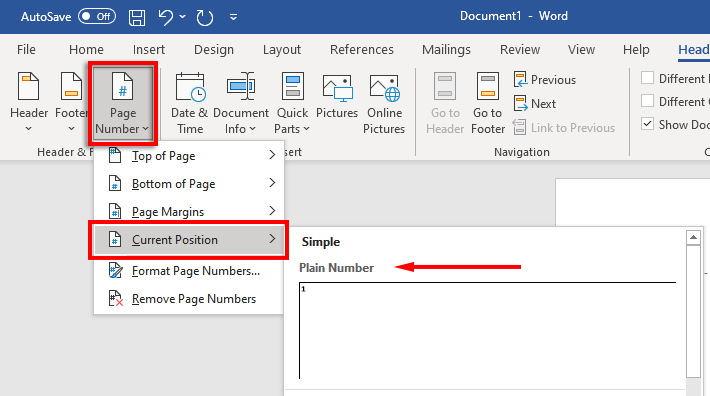
Task: Open the Header gallery button
Action: (x=29, y=102)
